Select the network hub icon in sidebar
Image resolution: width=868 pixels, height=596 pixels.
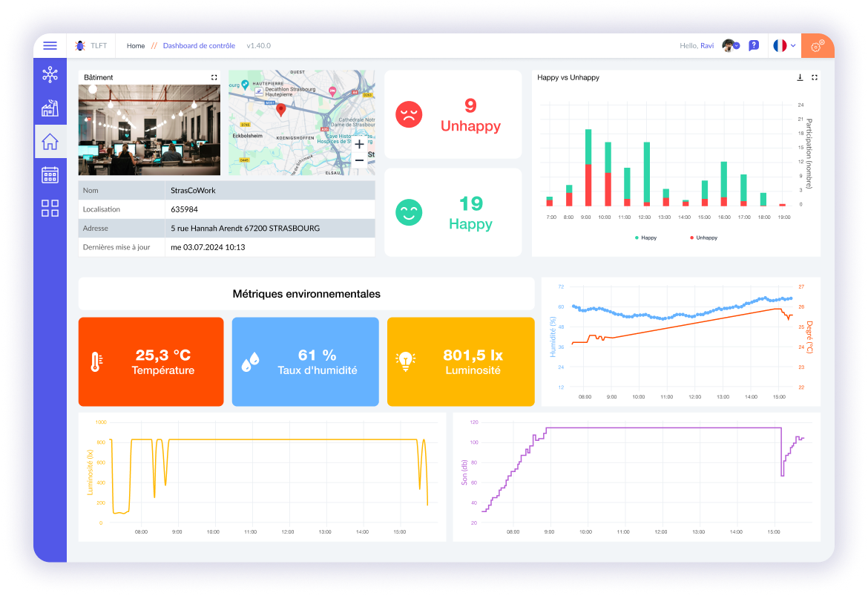[50, 73]
